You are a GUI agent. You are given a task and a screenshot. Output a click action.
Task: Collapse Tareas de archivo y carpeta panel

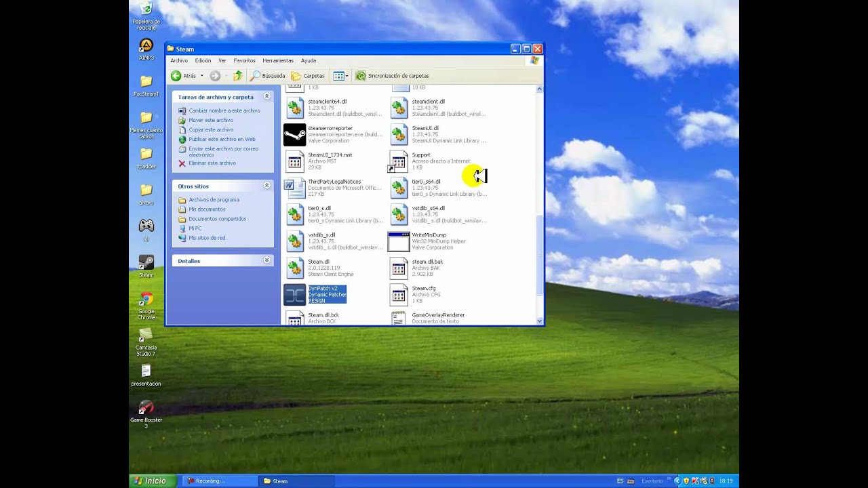click(x=267, y=96)
